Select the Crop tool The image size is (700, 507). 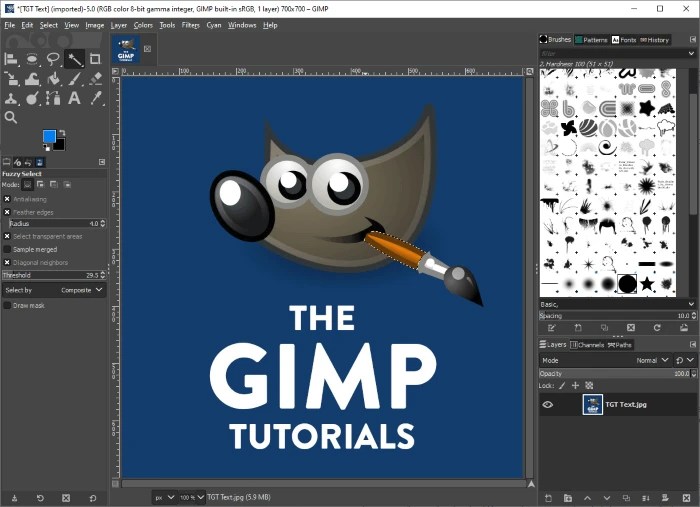click(x=95, y=59)
